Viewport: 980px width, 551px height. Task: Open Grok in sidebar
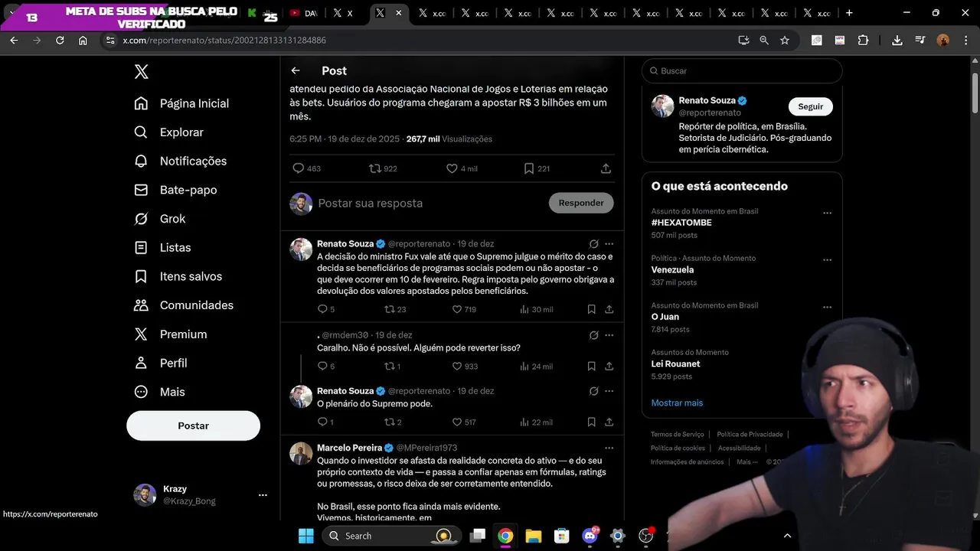tap(159, 219)
